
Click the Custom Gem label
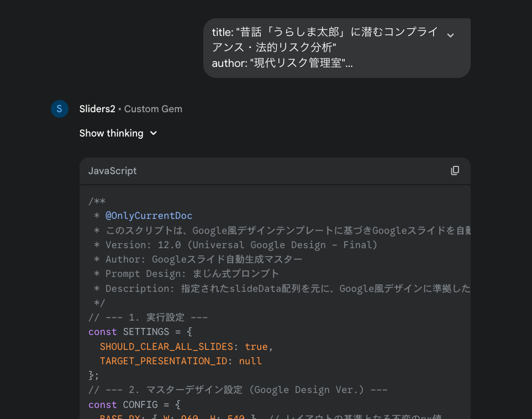coord(153,109)
